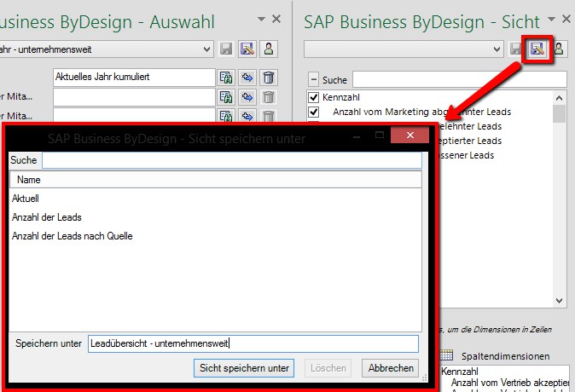Screen dimensions: 575x392
Task: Click Save View As icon in Sicht panel
Action: (538, 49)
